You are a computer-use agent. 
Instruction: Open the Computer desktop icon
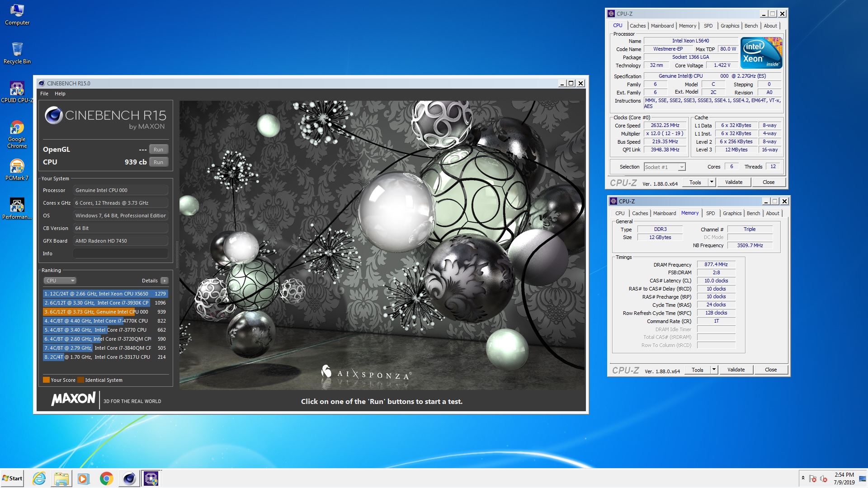17,14
